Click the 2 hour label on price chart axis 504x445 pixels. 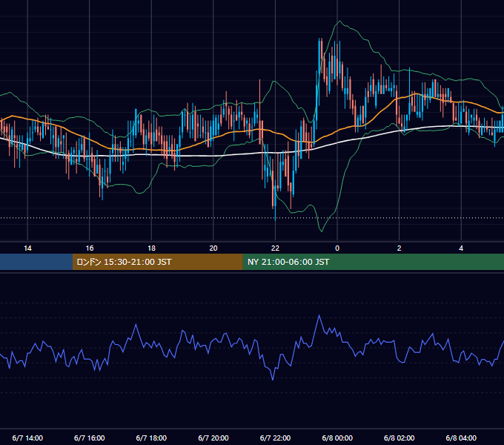[x=399, y=248]
